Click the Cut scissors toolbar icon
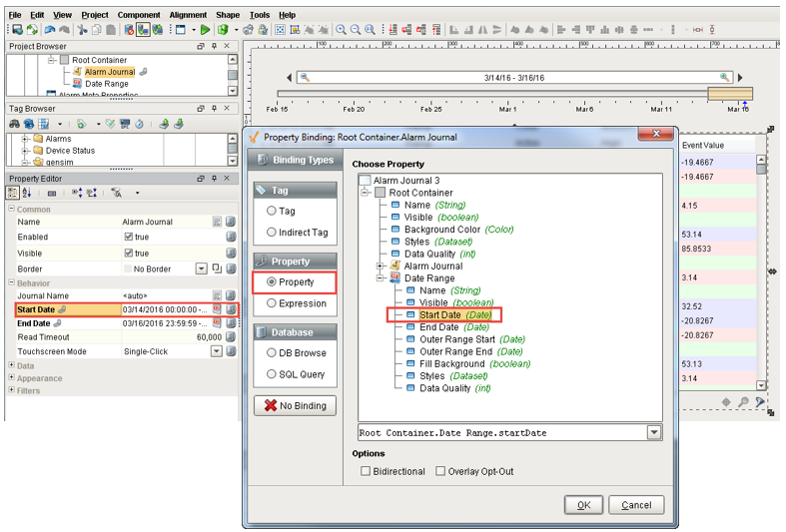The width and height of the screenshot is (786, 532). coord(83,30)
